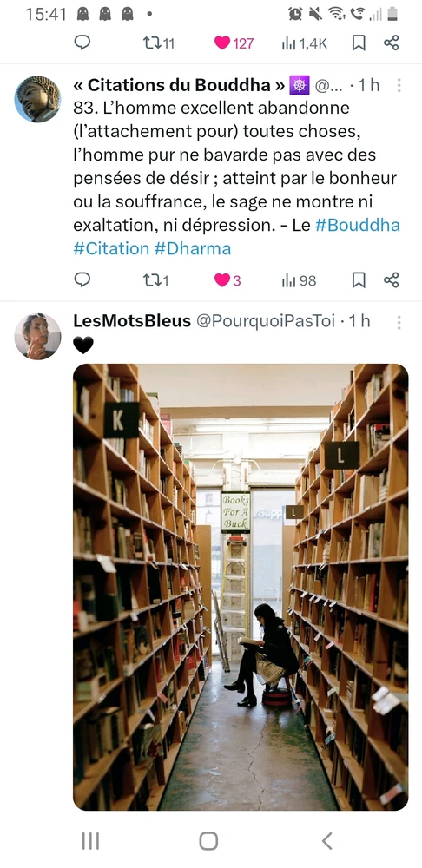
Task: View 1,4K views analytics icon
Action: [x=304, y=43]
